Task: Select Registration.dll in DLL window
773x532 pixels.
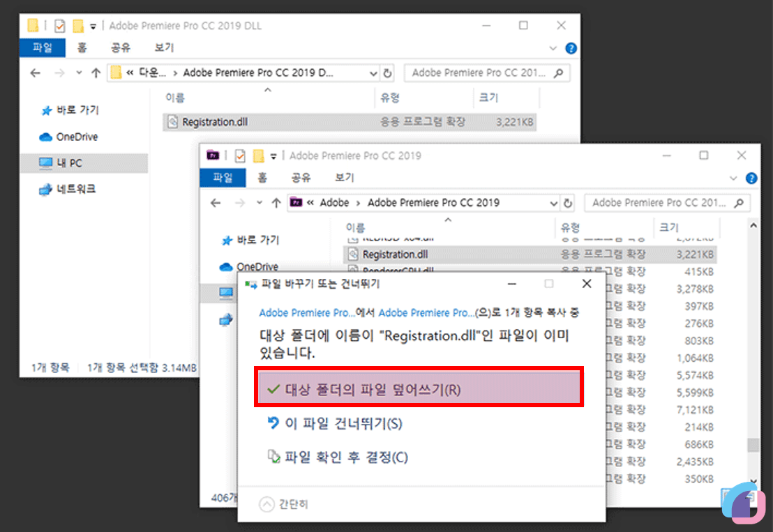Action: point(349,122)
